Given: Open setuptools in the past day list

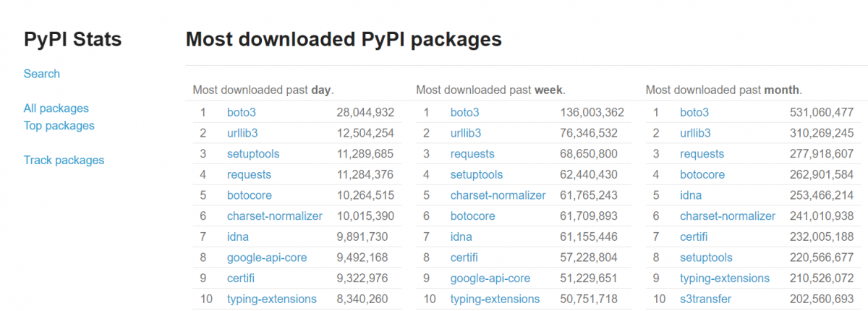Looking at the screenshot, I should coord(252,154).
